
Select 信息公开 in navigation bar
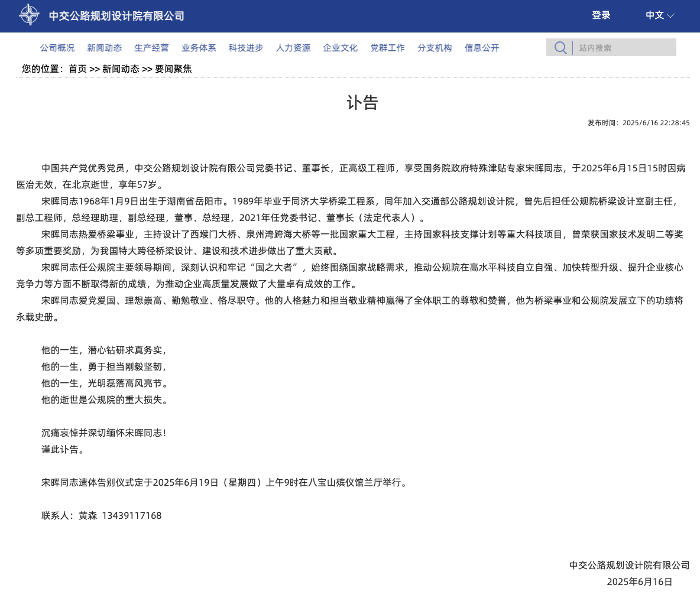click(x=482, y=48)
